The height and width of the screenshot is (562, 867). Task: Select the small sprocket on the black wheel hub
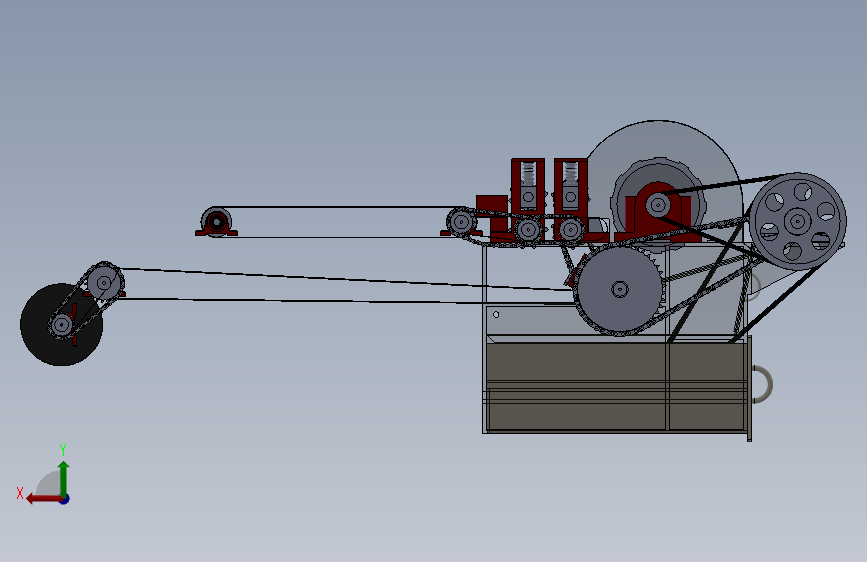pyautogui.click(x=61, y=325)
